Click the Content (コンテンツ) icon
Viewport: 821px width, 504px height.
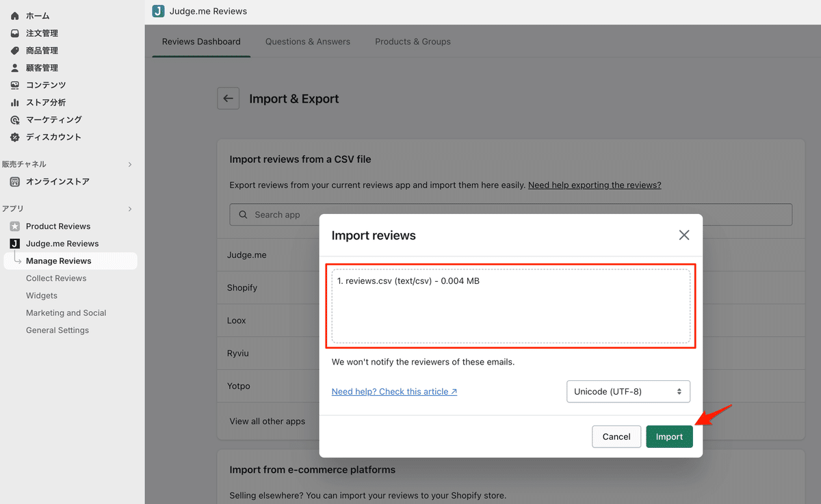pyautogui.click(x=15, y=85)
